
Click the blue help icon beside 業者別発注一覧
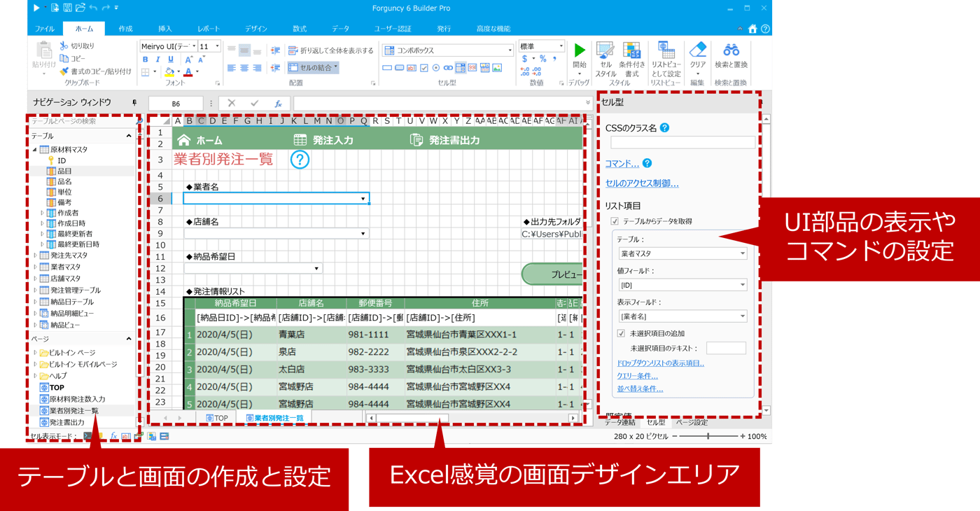(300, 160)
